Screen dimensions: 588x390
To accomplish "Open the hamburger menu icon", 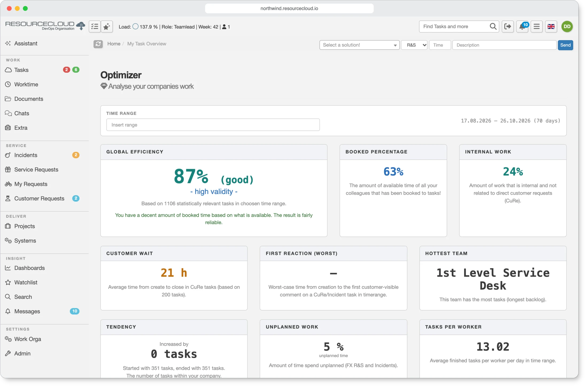I will 536,26.
